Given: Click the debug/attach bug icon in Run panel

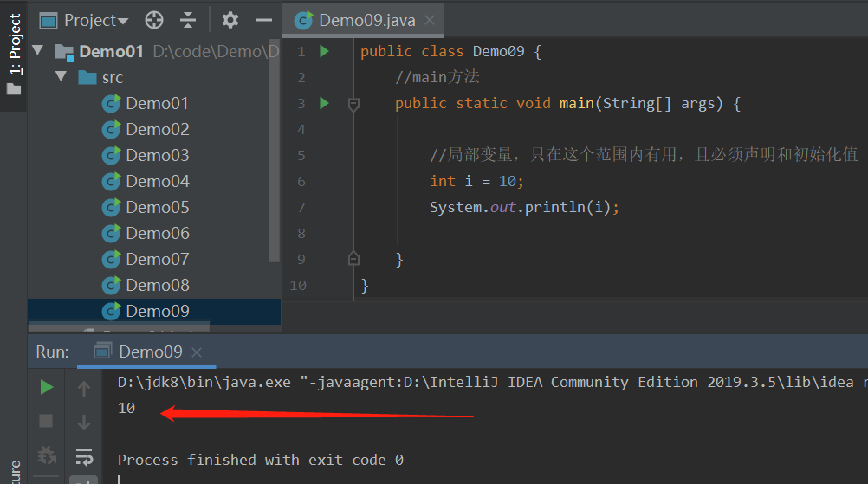Looking at the screenshot, I should pyautogui.click(x=47, y=455).
